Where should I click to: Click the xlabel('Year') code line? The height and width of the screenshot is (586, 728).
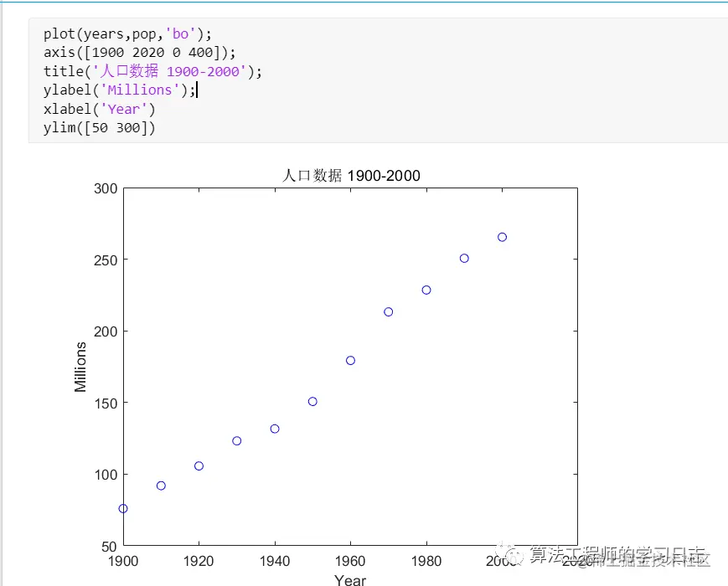point(100,109)
